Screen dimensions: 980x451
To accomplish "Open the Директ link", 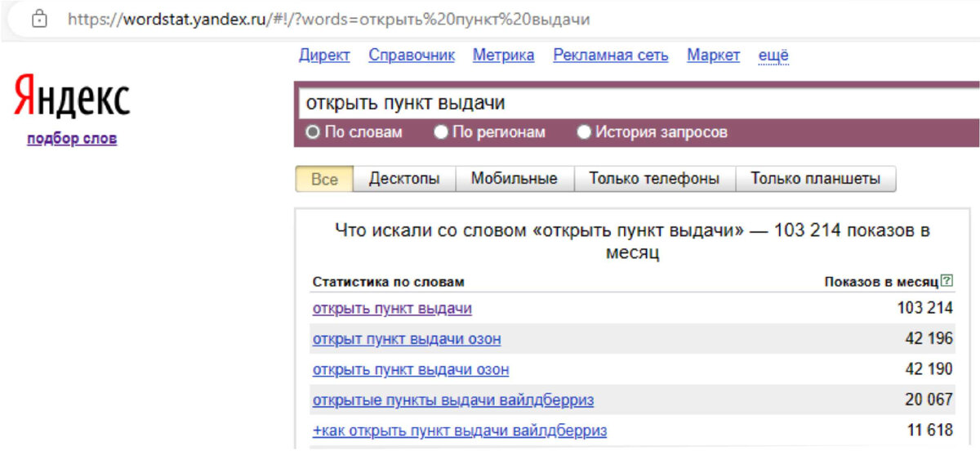I will point(324,56).
